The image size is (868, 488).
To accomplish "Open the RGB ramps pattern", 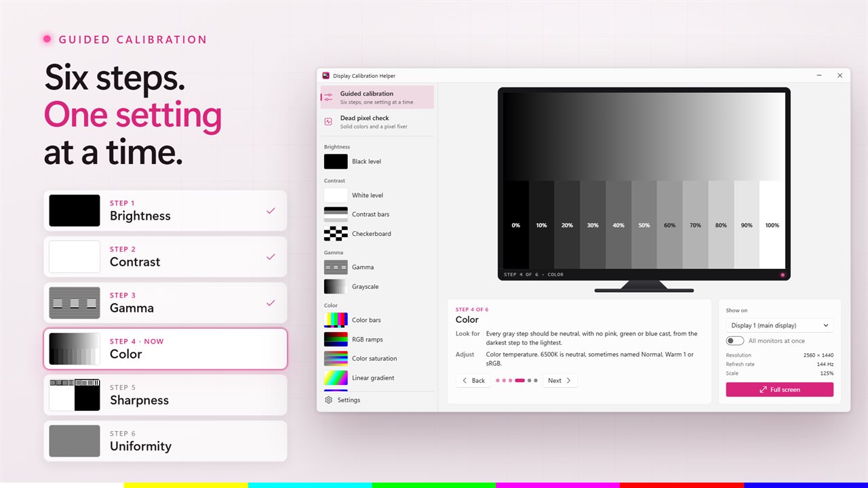I will pos(377,339).
